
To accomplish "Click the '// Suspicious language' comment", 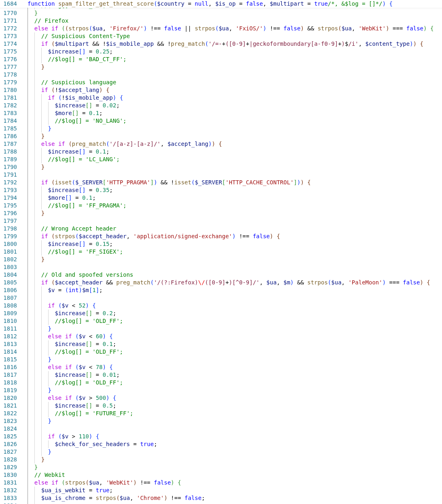I will (79, 82).
